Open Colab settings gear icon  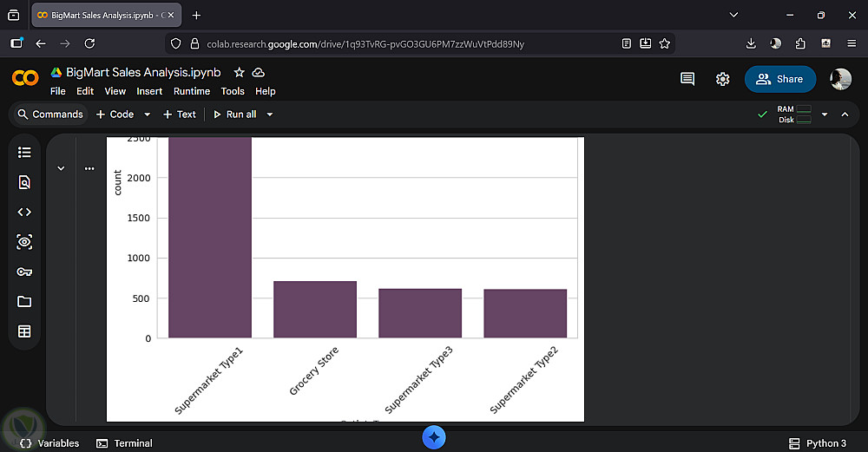722,79
